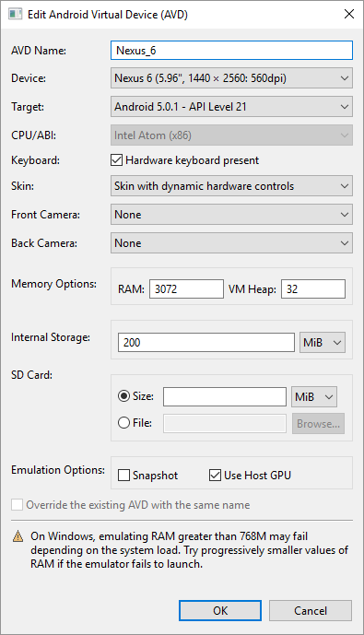Edit the AVD Name field
Screen dimensions: 364x635
231,50
